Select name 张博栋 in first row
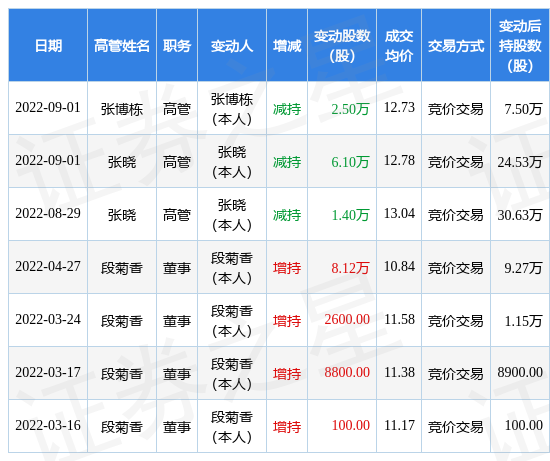550x461 pixels. click(x=122, y=109)
